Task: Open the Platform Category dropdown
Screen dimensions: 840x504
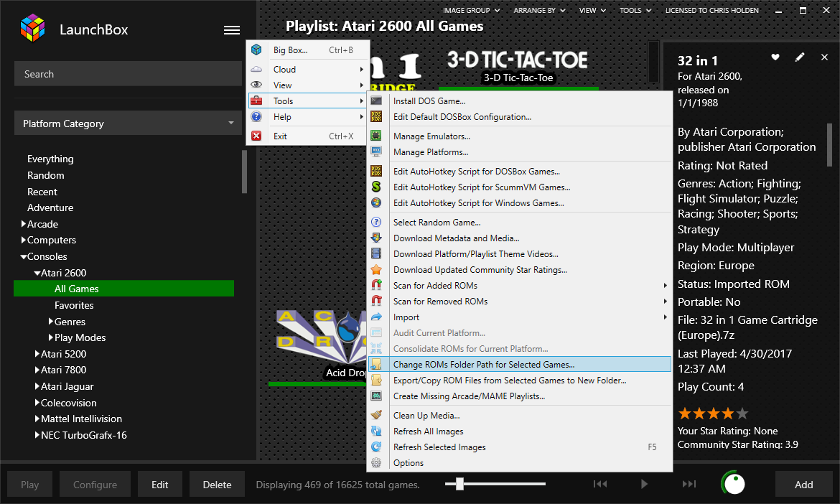Action: tap(128, 123)
